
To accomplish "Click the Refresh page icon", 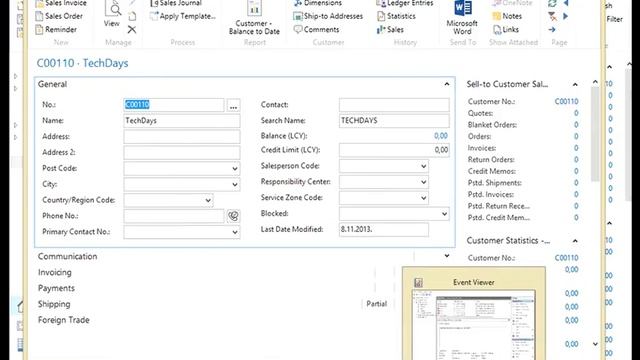I will (x=552, y=4).
